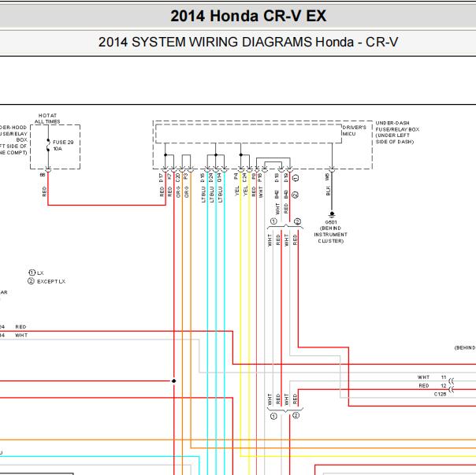The height and width of the screenshot is (475, 476).
Task: Click the "D14" terminal label
Action: coord(219,177)
